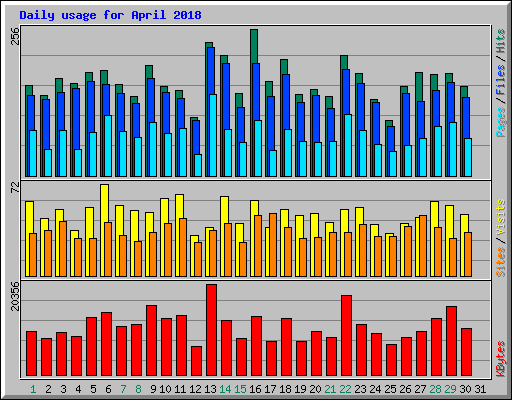Screen dimensions: 512x400
Task: Select day label 20 on the x-axis
Action: coord(315,389)
